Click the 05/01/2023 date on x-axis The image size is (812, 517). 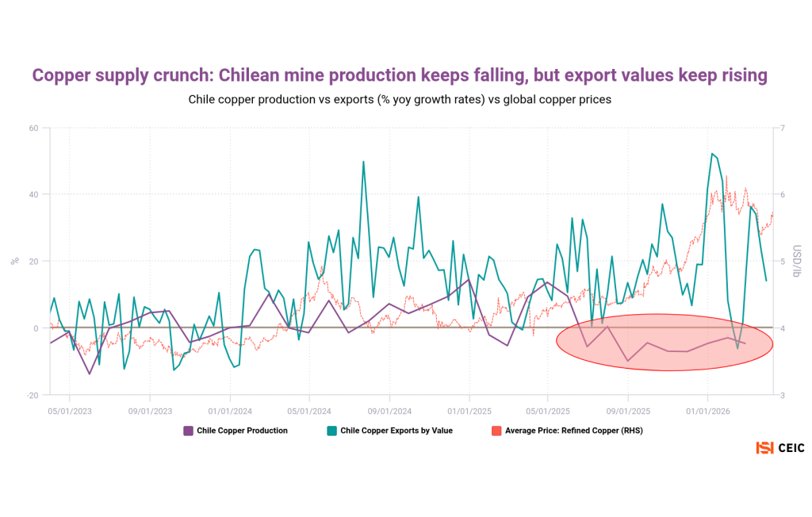click(70, 412)
